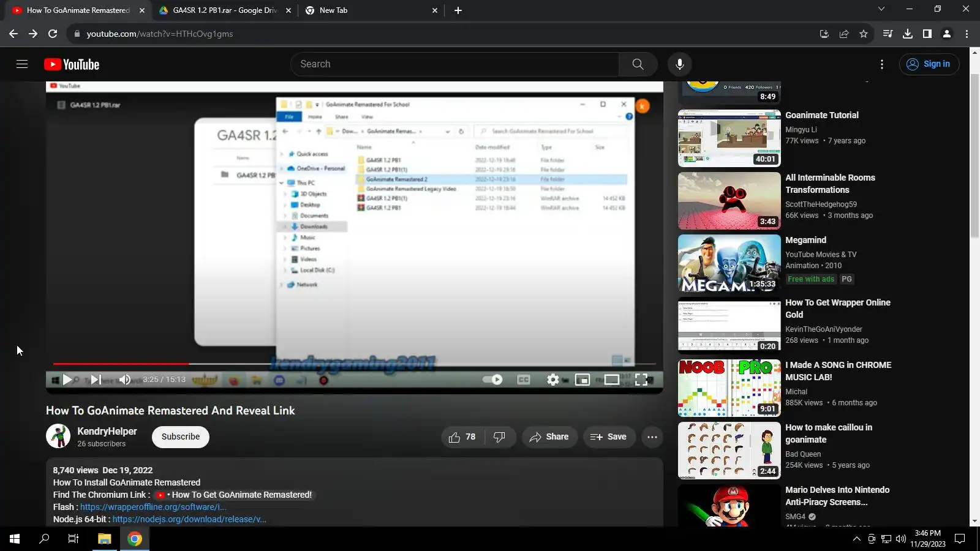
Task: Open the Chrome profile menu
Action: (947, 34)
